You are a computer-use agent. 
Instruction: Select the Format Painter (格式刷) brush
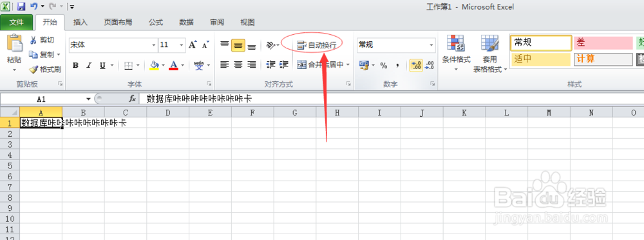coord(45,69)
